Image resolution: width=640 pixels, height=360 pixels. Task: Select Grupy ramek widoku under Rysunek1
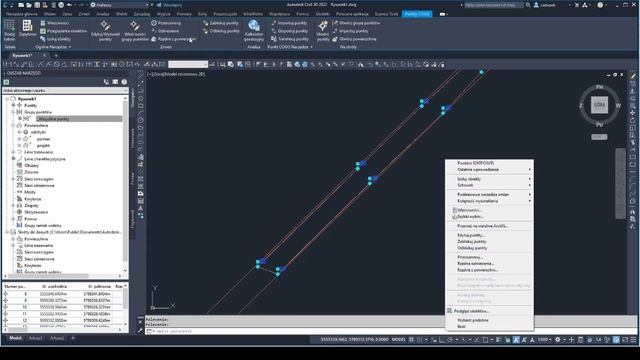pos(42,225)
